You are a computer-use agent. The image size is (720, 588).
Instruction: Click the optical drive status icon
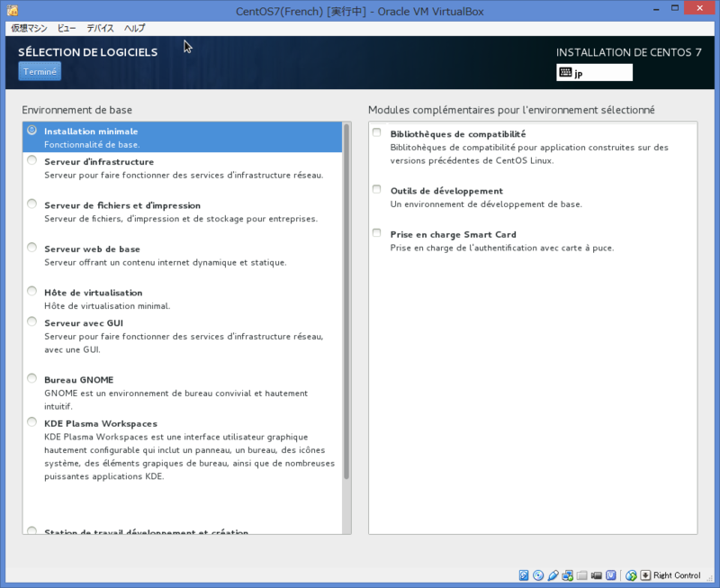pos(536,574)
